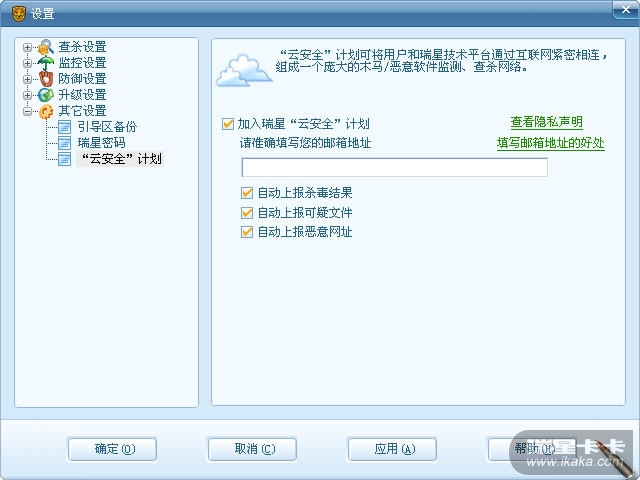The image size is (640, 480).
Task: Click the globe icon for 升级设置
Action: tap(46, 95)
